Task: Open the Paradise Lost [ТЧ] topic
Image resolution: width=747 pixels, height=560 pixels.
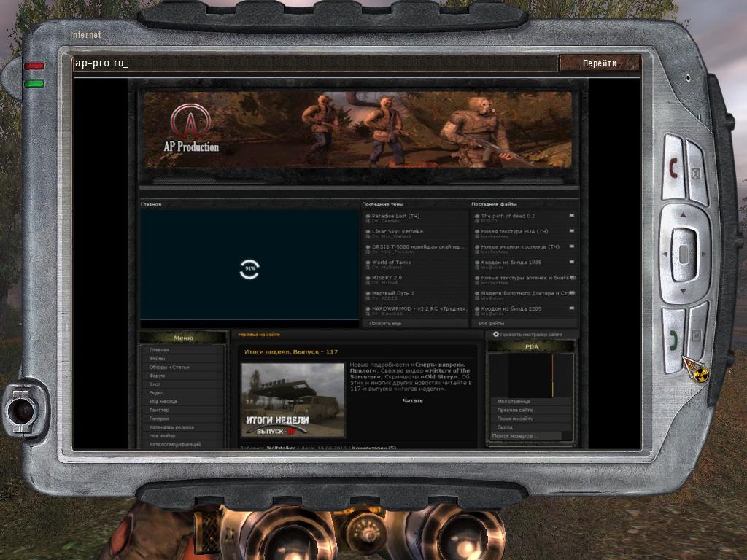Action: [x=395, y=216]
